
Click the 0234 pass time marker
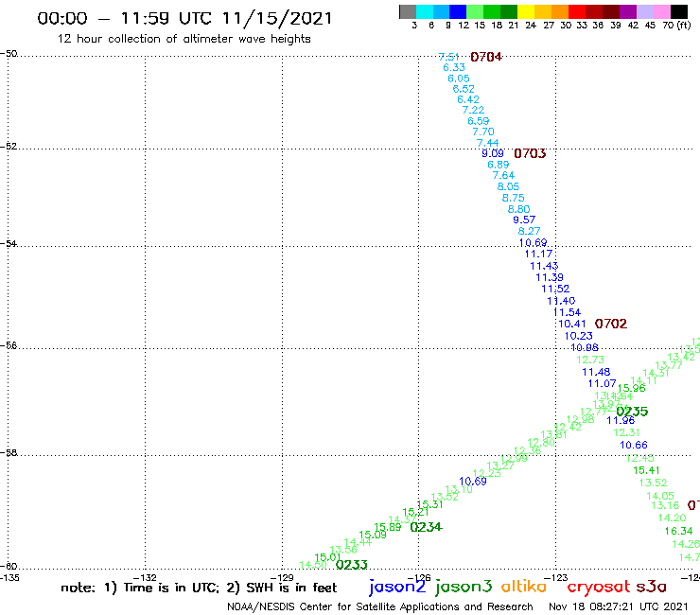426,527
